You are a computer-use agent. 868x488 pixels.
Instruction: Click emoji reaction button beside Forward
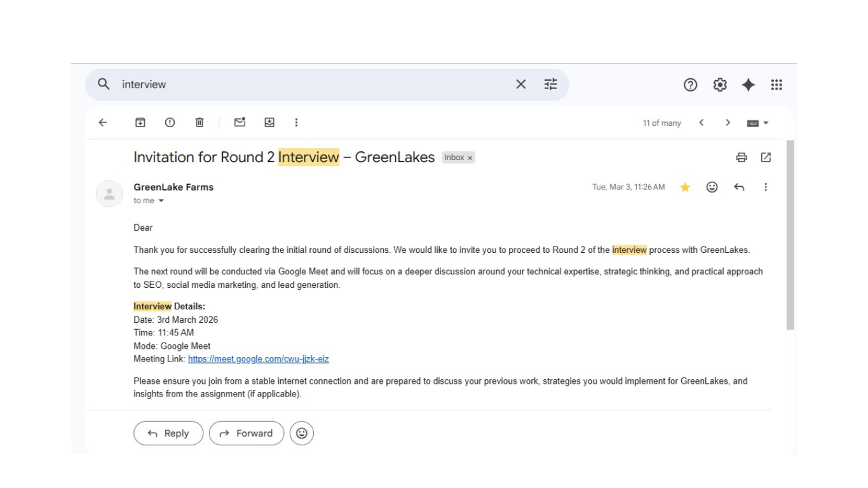click(x=302, y=433)
